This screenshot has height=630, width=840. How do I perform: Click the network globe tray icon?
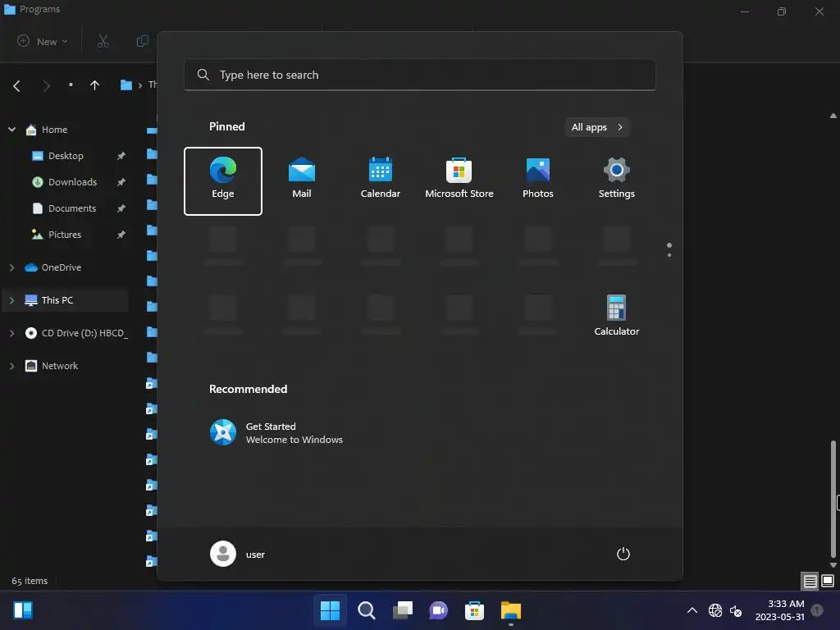[715, 610]
